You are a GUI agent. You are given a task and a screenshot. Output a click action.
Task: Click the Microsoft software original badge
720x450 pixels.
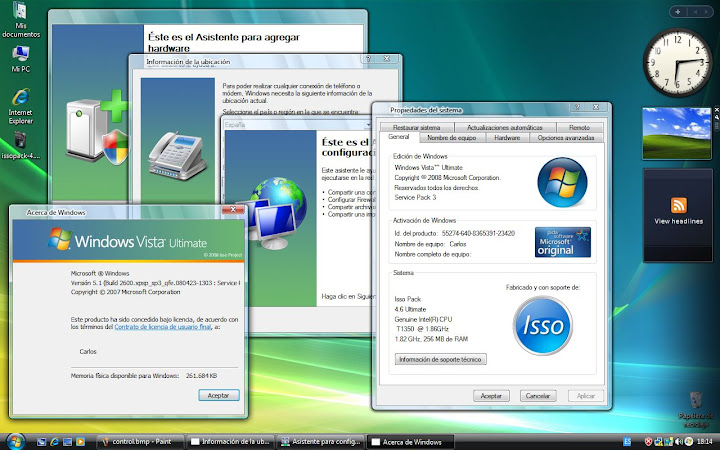click(x=562, y=242)
